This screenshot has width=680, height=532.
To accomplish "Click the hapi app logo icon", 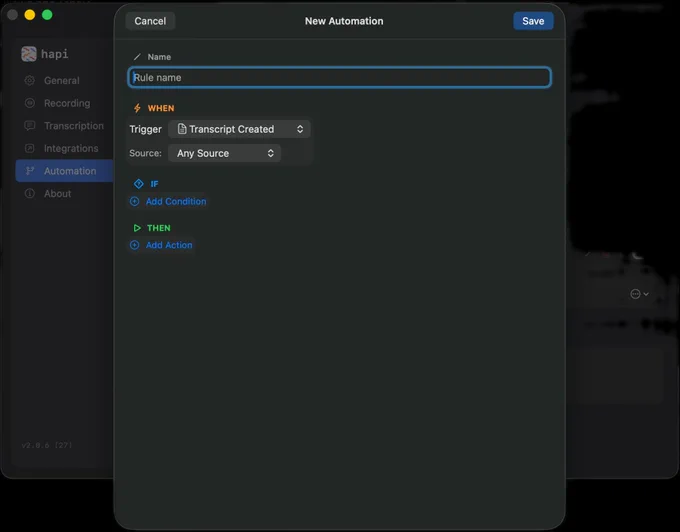I will pos(29,54).
